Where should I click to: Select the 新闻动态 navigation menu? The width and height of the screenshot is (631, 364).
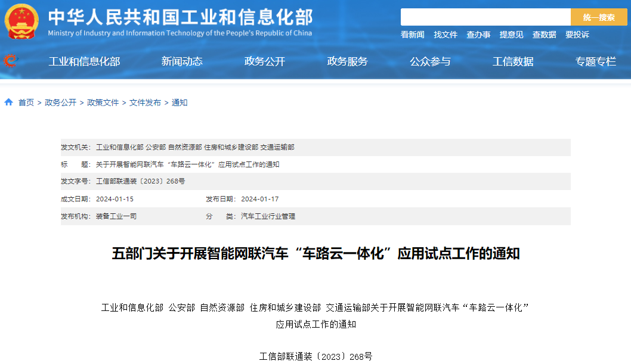181,62
